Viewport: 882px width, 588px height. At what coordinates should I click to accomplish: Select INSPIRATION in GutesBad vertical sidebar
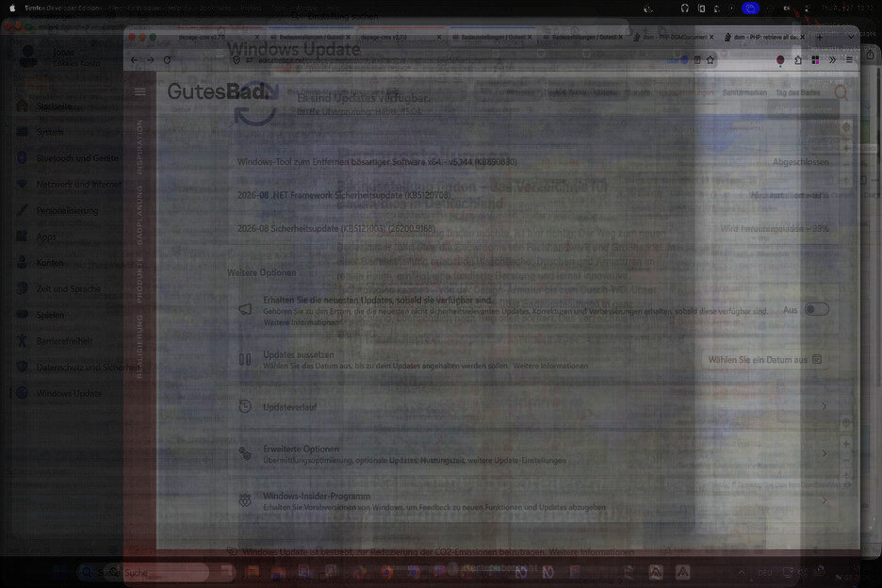click(139, 147)
